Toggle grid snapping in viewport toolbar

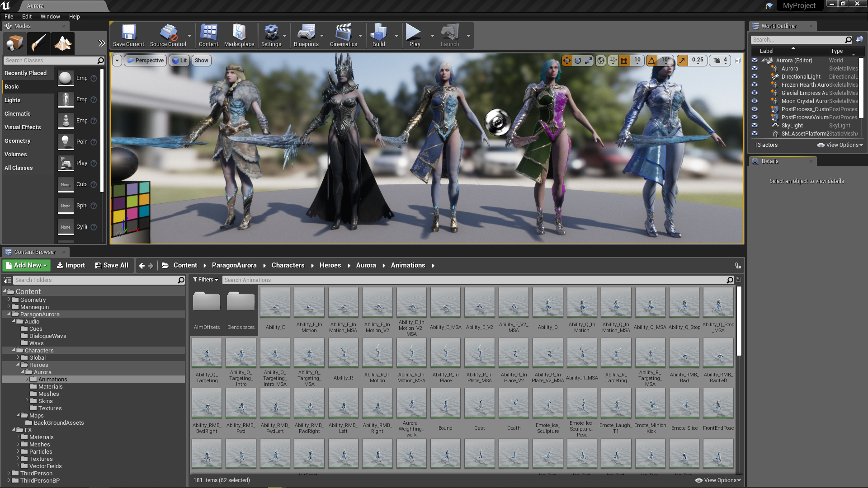(x=624, y=61)
